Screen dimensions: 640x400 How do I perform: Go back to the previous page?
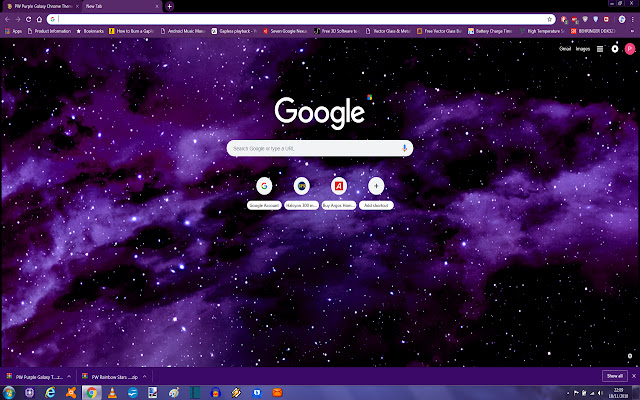pyautogui.click(x=7, y=19)
